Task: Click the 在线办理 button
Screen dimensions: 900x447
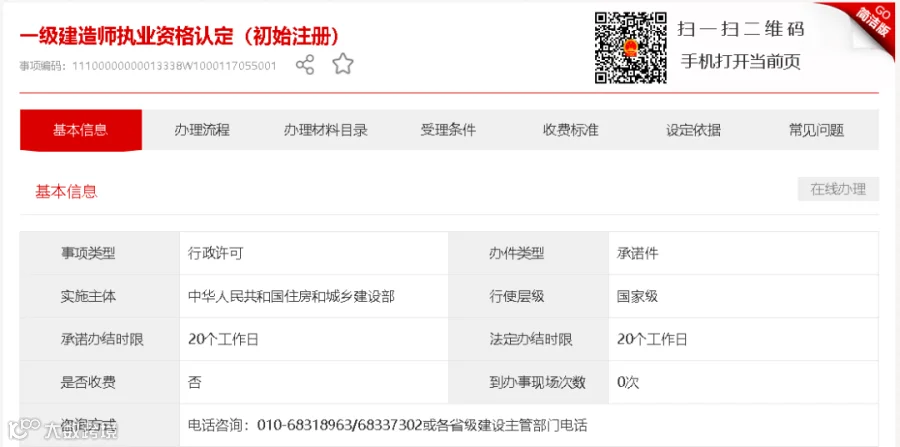Action: (838, 189)
